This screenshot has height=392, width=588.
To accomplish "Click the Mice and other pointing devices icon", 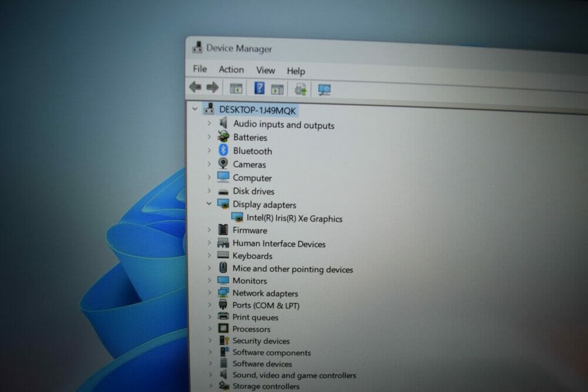I will [223, 267].
